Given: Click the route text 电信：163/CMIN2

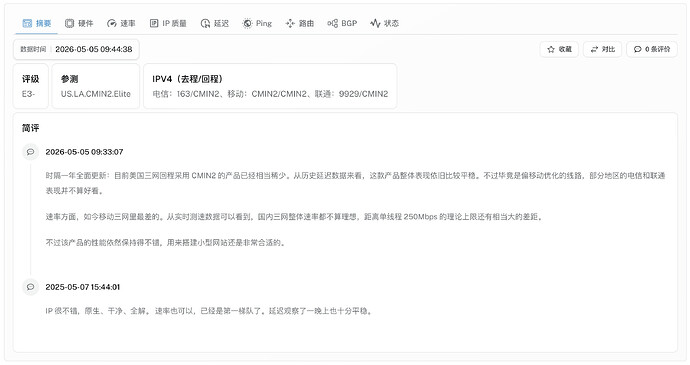Looking at the screenshot, I should tap(186, 94).
